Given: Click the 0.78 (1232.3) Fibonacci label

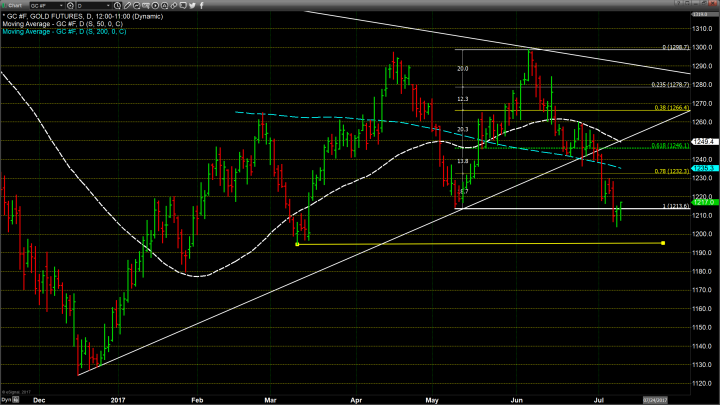Looking at the screenshot, I should click(x=672, y=171).
